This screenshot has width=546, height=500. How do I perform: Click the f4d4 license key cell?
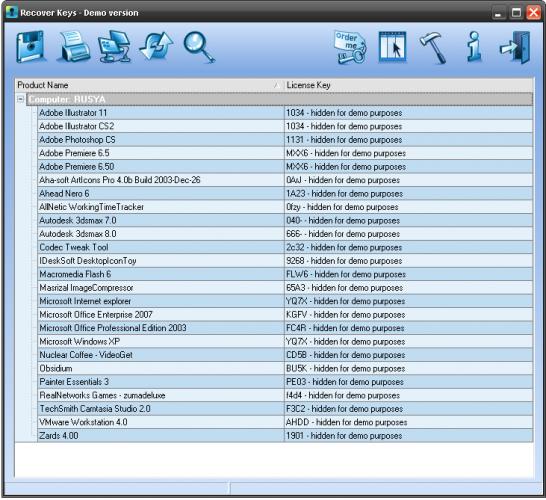[x=408, y=396]
